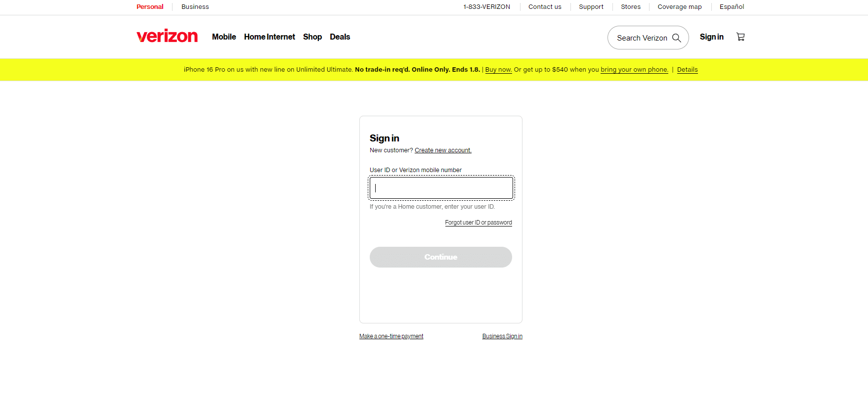Open the Contact us link
Screen dimensions: 868x405
[x=545, y=7]
